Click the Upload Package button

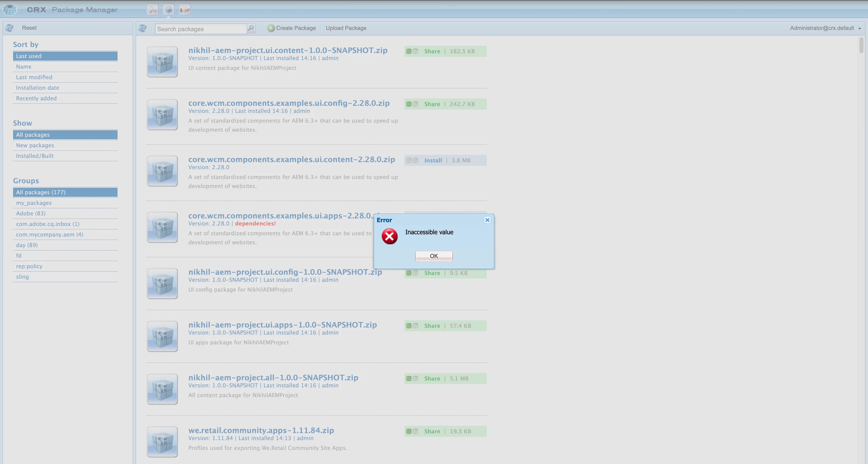tap(346, 28)
